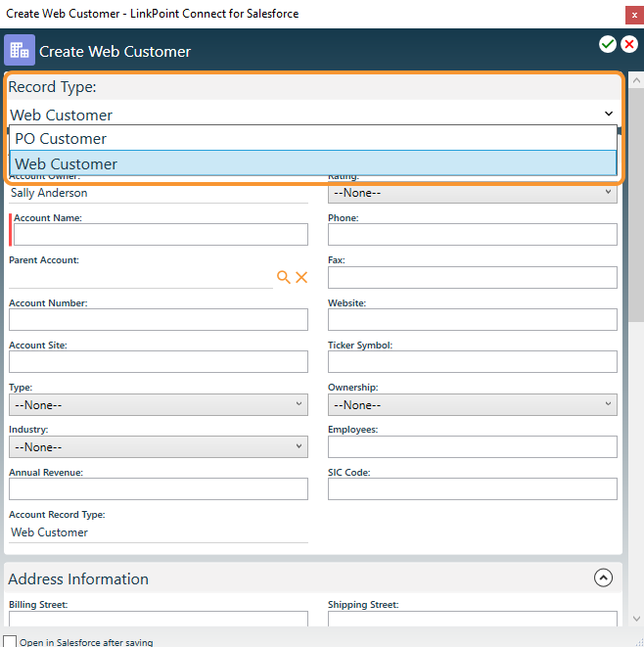This screenshot has width=644, height=647.
Task: Close the Create Web Customer window
Action: [x=634, y=16]
